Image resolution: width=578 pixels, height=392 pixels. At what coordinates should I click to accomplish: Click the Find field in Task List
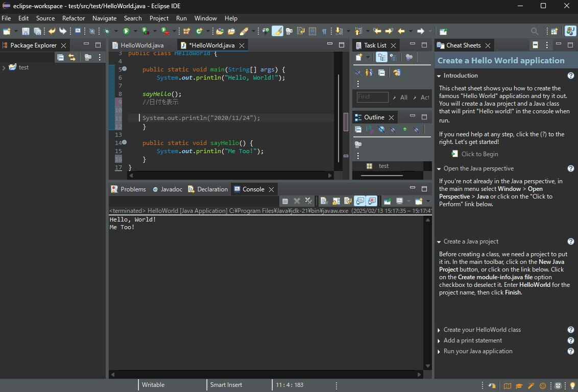(372, 97)
